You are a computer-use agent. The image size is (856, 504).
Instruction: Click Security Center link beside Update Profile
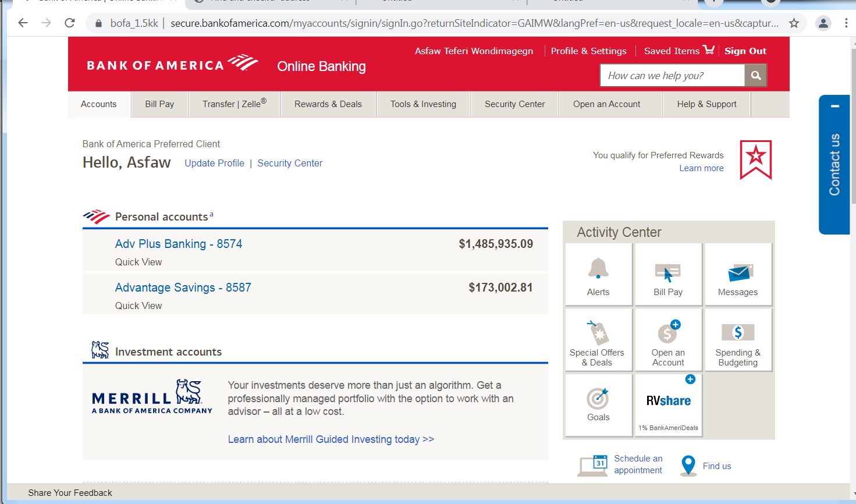(290, 163)
